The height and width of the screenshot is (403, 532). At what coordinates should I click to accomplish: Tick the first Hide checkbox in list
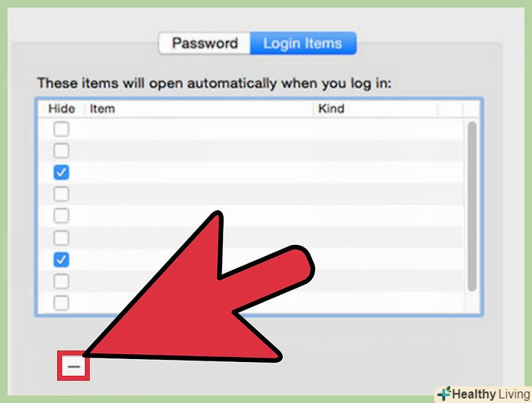click(x=61, y=129)
